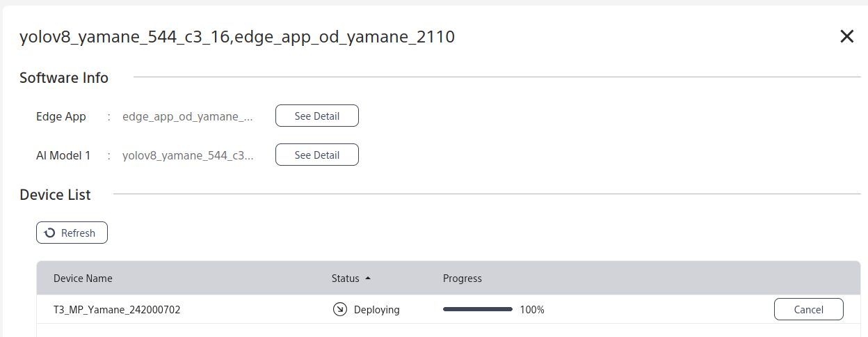Viewport: 868px width, 337px height.
Task: Select the T3_MP_Yamane_242000702 device name
Action: click(117, 310)
